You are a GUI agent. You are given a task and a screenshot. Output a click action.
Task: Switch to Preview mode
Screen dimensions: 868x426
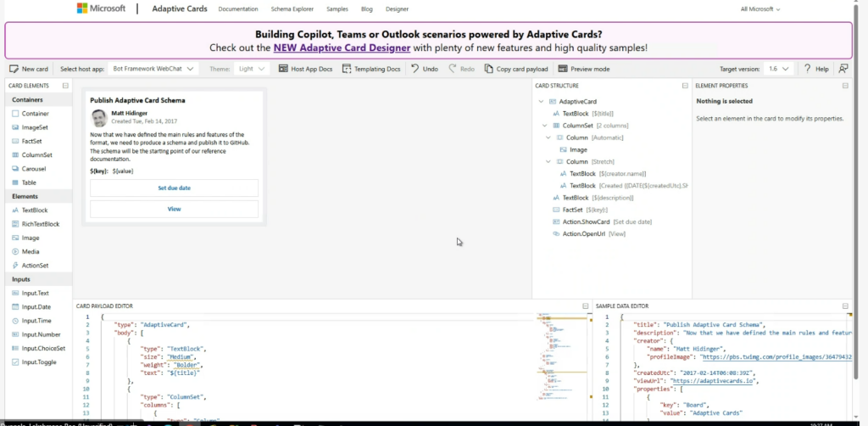click(x=583, y=70)
